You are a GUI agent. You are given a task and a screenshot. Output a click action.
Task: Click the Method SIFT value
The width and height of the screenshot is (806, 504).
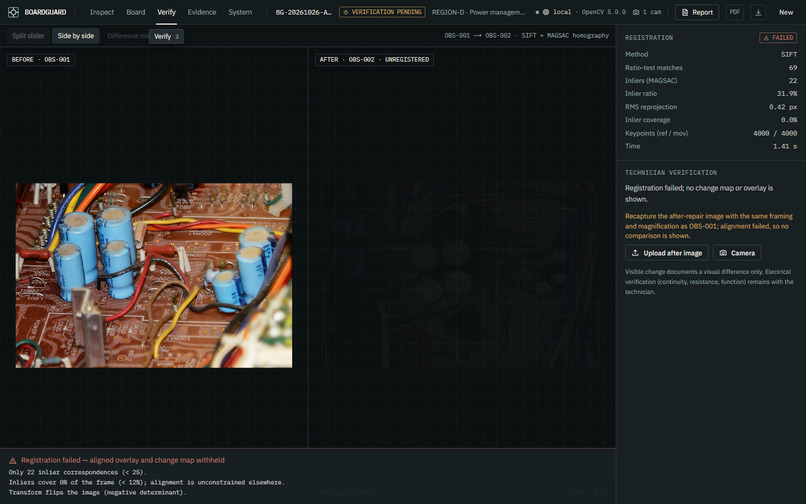(x=789, y=54)
